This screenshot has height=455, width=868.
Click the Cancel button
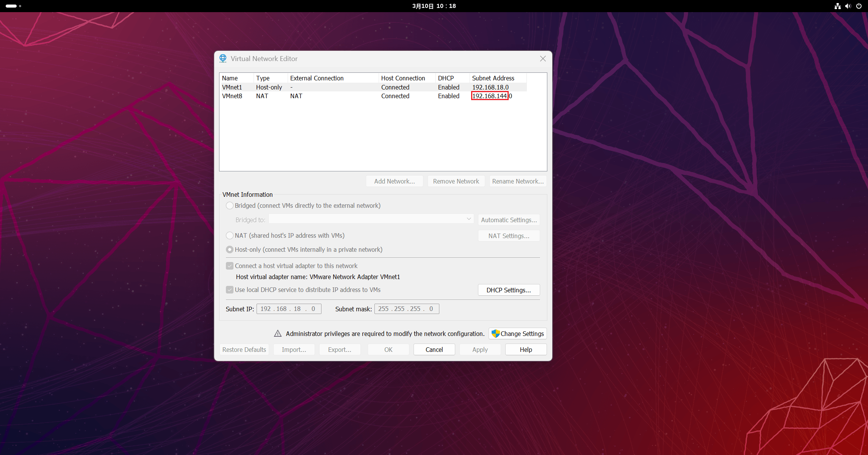pyautogui.click(x=434, y=350)
